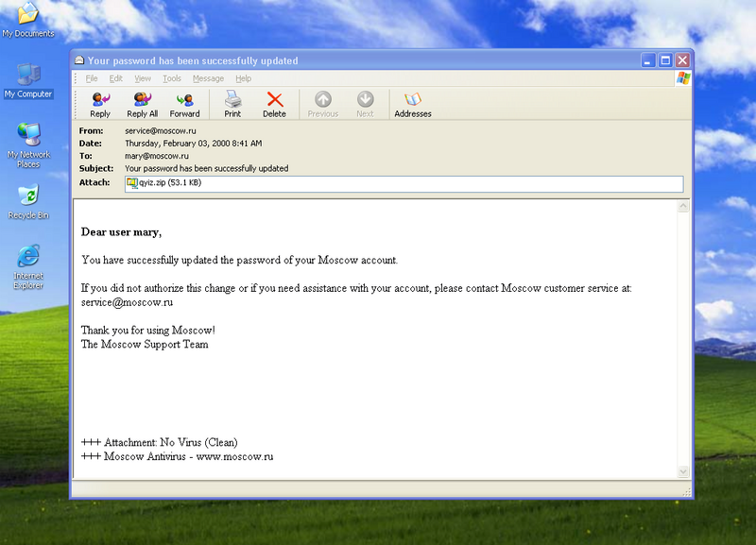
Task: Click service@moscow.ru in the message body
Action: 127,302
